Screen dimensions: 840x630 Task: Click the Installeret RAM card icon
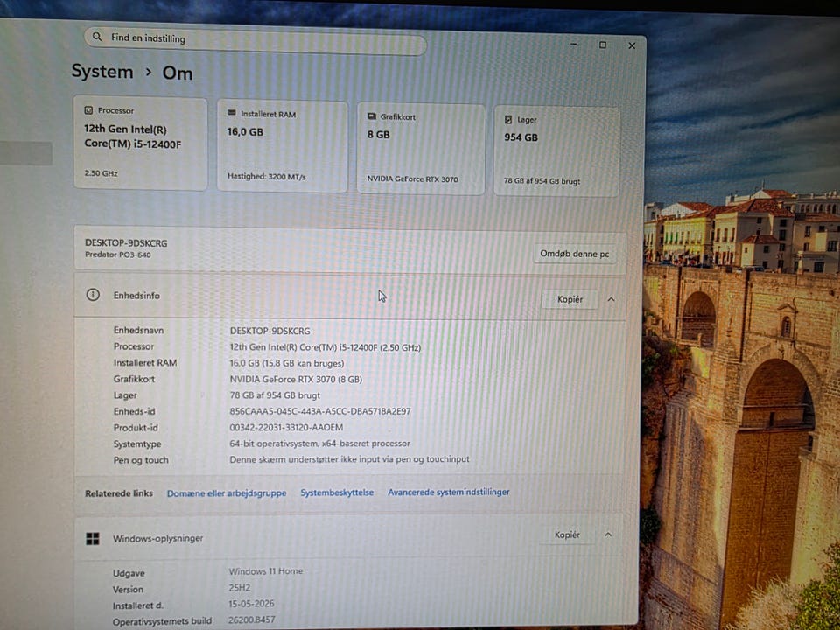[231, 113]
